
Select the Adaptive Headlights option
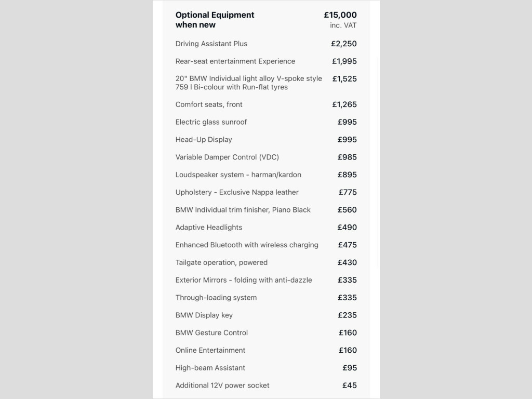209,228
